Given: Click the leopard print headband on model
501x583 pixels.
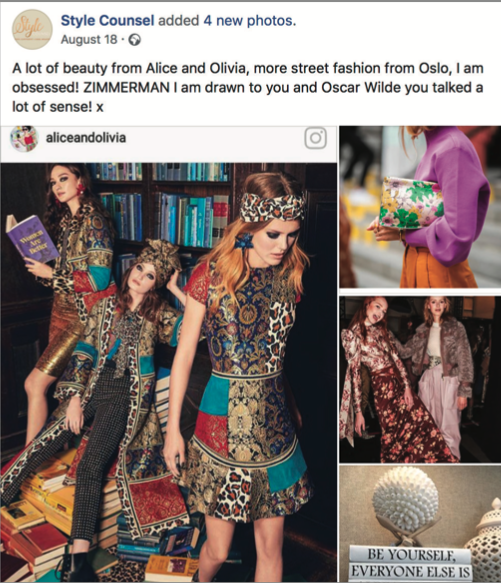Looking at the screenshot, I should point(272,207).
